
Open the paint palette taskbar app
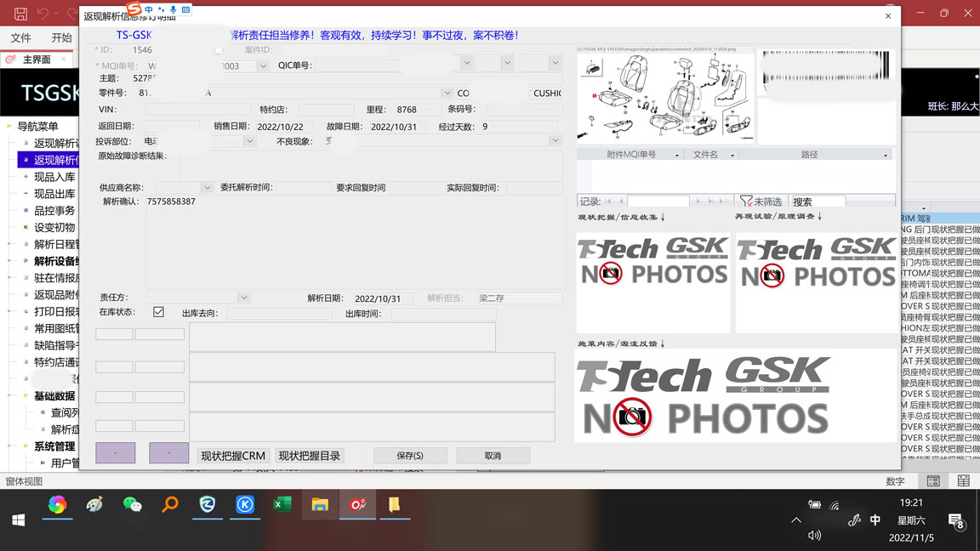[x=95, y=504]
